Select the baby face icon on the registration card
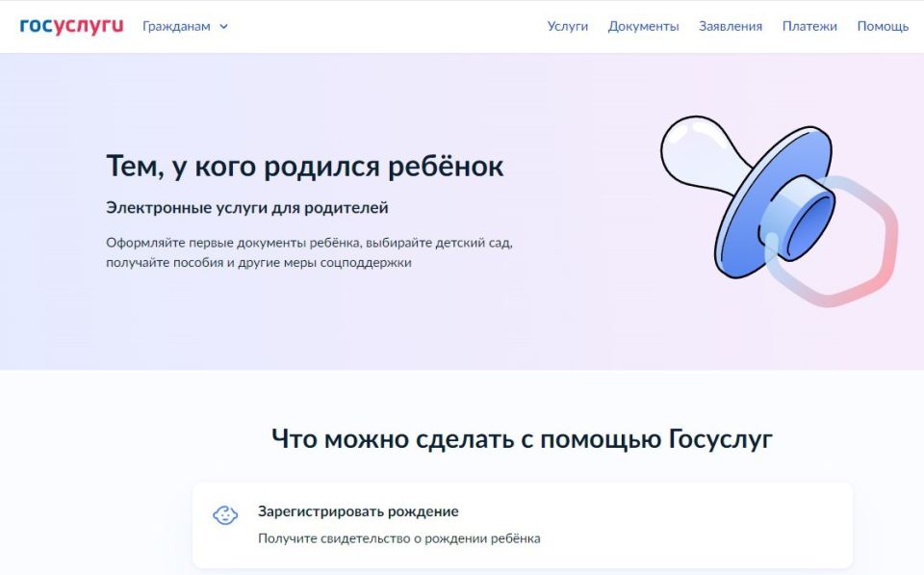924x575 pixels. (226, 516)
